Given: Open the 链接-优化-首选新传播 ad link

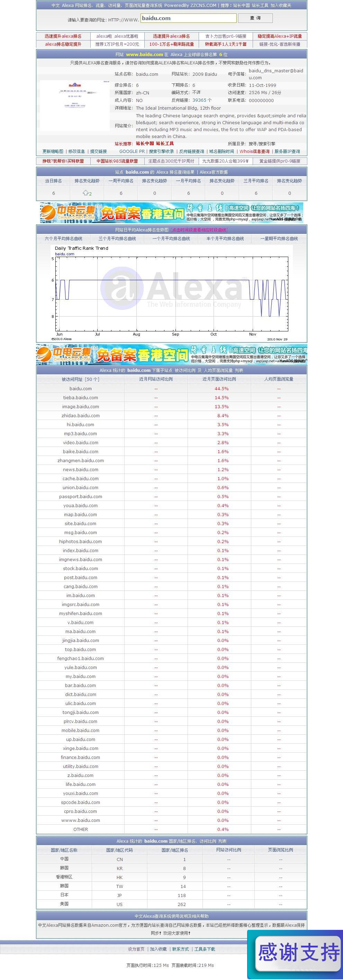Looking at the screenshot, I should [x=280, y=44].
